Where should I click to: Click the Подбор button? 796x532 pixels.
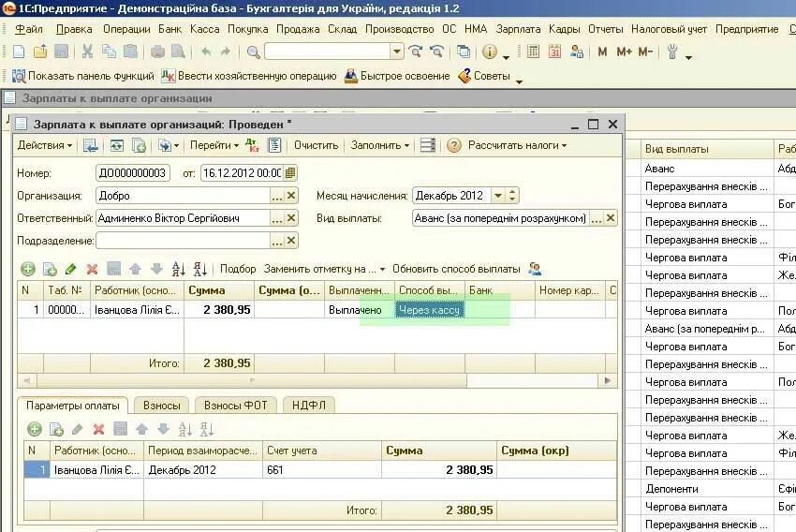238,269
